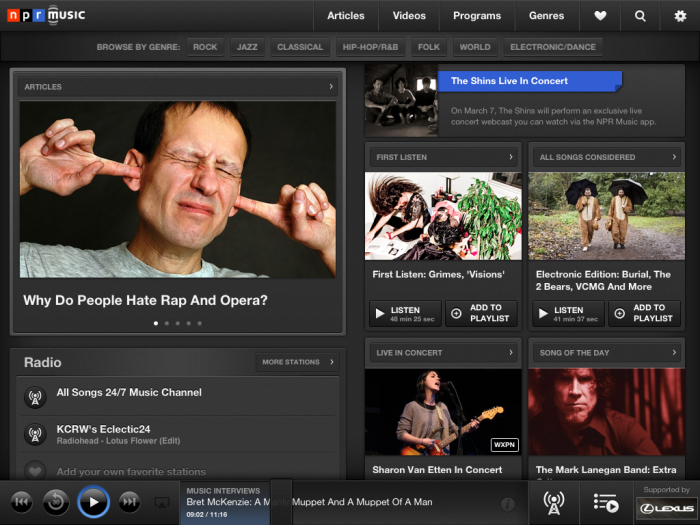Skip to the previous track
Screen dimensions: 700x525
tap(21, 502)
